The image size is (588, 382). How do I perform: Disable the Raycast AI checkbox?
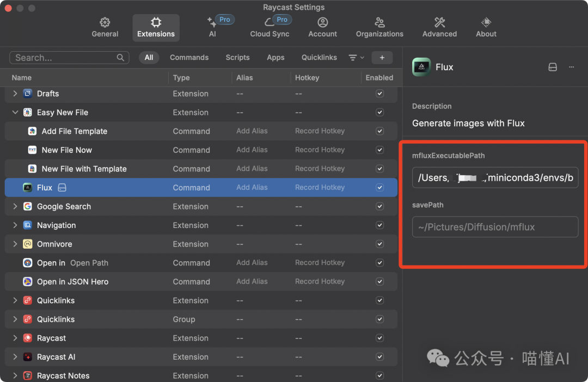pos(379,356)
